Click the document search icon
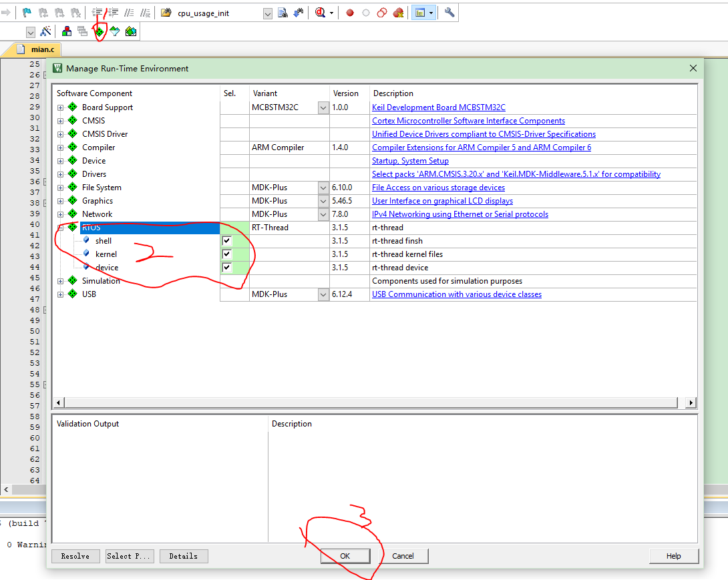The image size is (728, 580). coord(283,13)
